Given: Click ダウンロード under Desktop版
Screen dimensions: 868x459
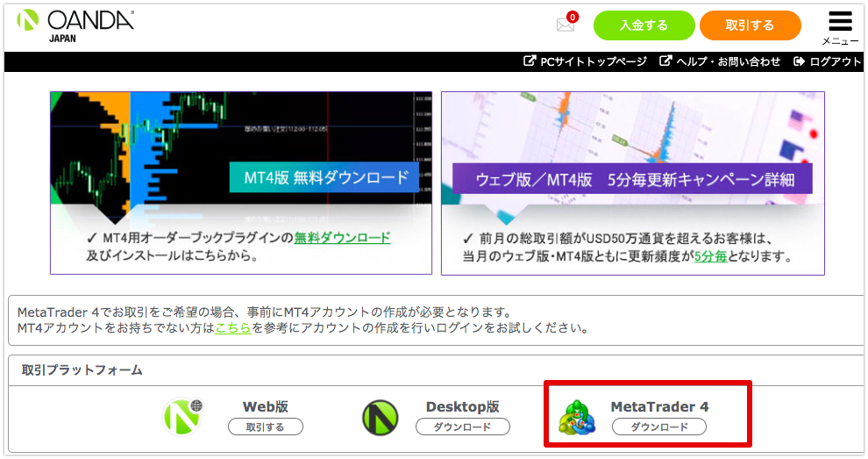Looking at the screenshot, I should 463,427.
